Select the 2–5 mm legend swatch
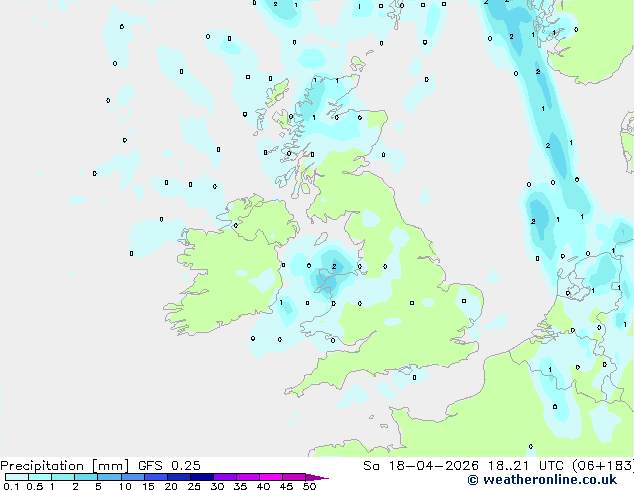The width and height of the screenshot is (634, 490). (x=86, y=477)
